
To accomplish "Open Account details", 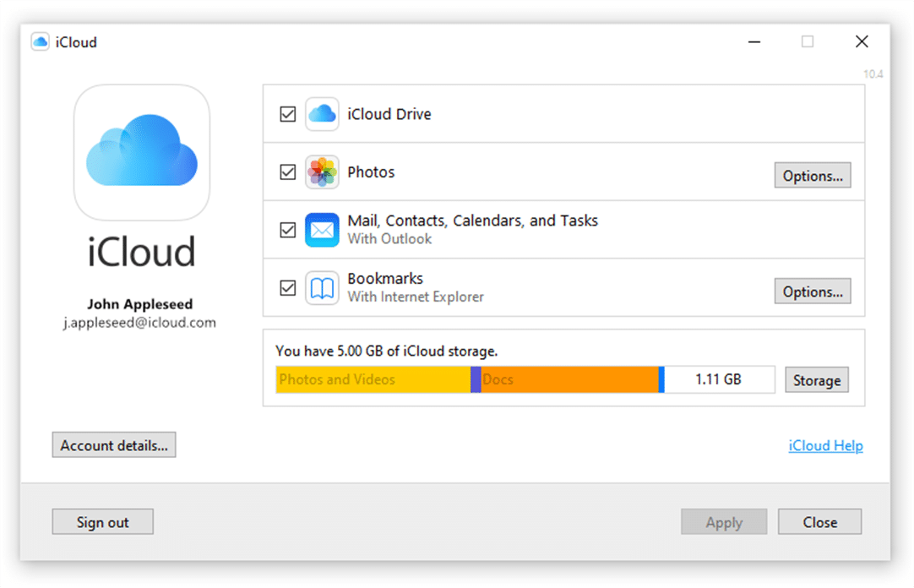I will point(114,444).
